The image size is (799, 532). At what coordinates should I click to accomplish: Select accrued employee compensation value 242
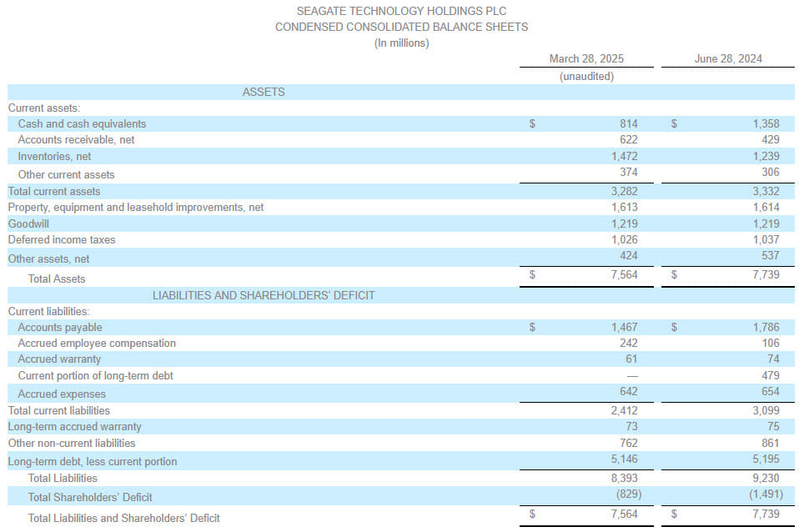tap(629, 344)
